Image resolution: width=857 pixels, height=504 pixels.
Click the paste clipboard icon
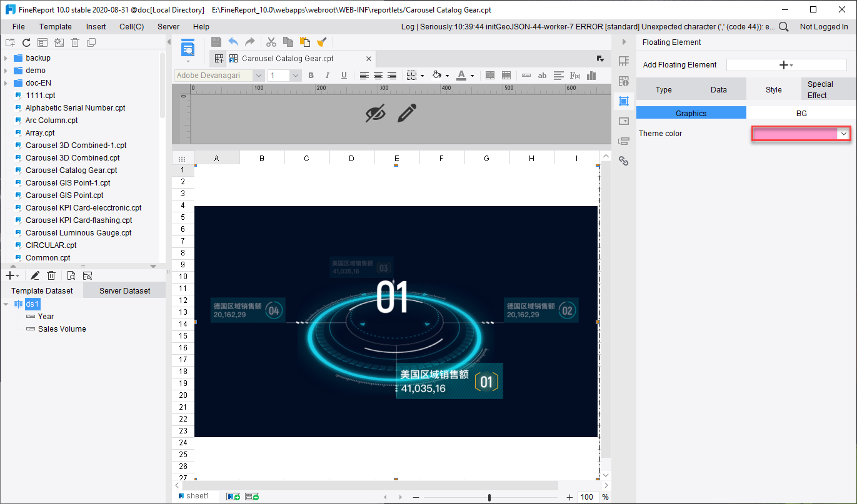click(x=305, y=42)
